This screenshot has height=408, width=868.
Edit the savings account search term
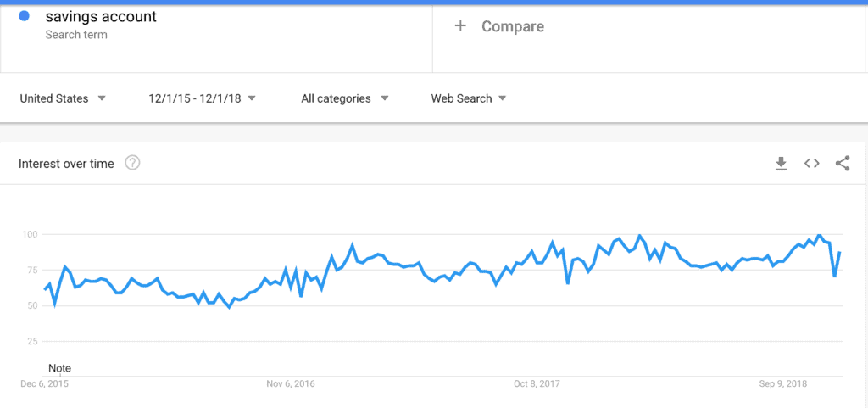[101, 17]
